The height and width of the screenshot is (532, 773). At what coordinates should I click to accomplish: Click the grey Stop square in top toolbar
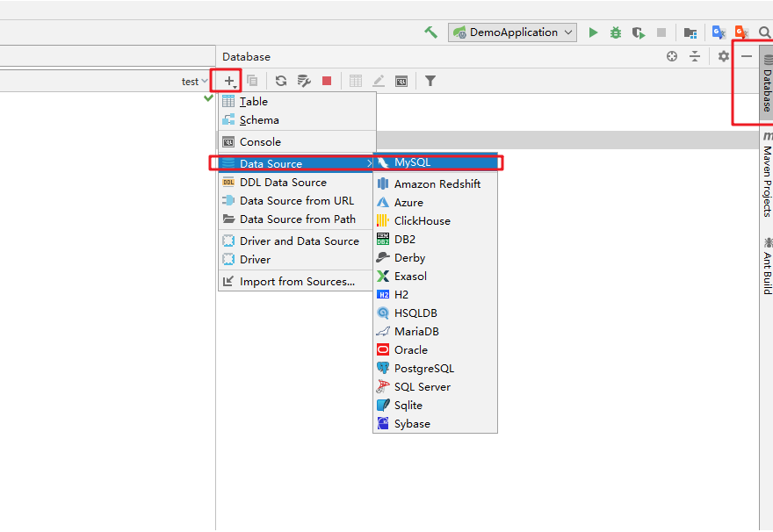pyautogui.click(x=661, y=32)
